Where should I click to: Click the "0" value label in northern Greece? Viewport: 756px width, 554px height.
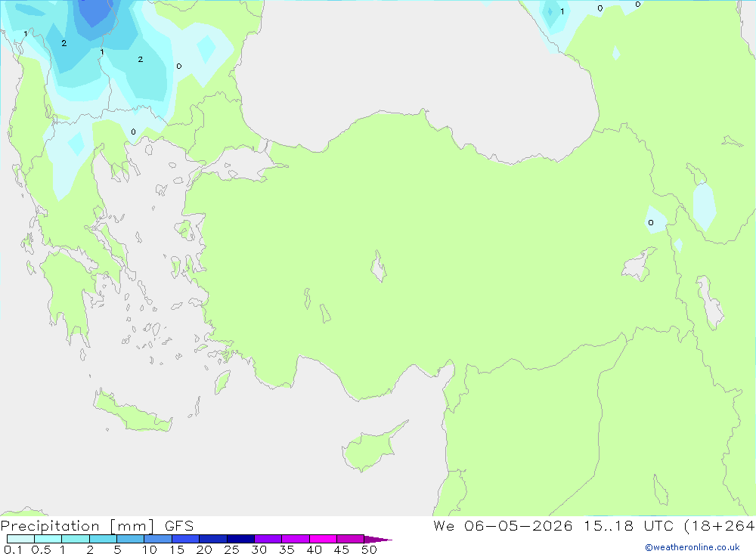click(x=133, y=132)
